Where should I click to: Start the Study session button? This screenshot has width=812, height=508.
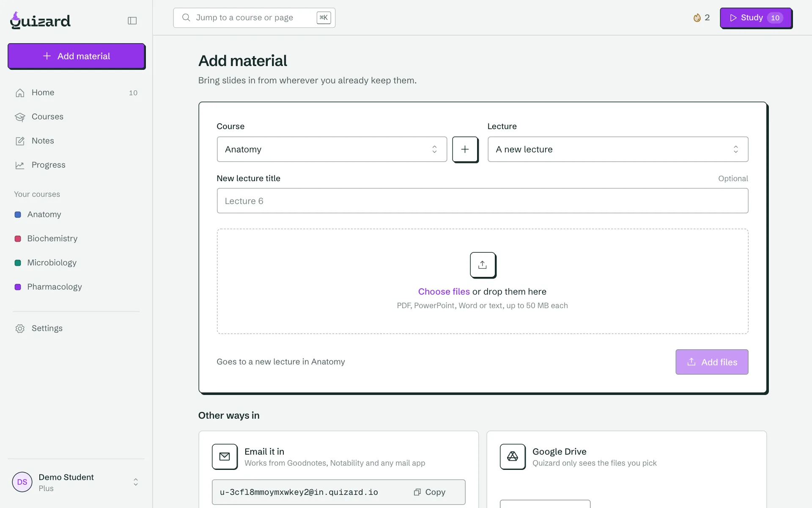pos(756,18)
